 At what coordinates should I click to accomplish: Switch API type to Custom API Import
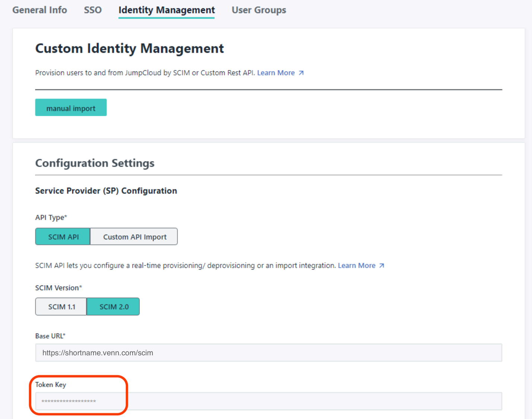[134, 237]
